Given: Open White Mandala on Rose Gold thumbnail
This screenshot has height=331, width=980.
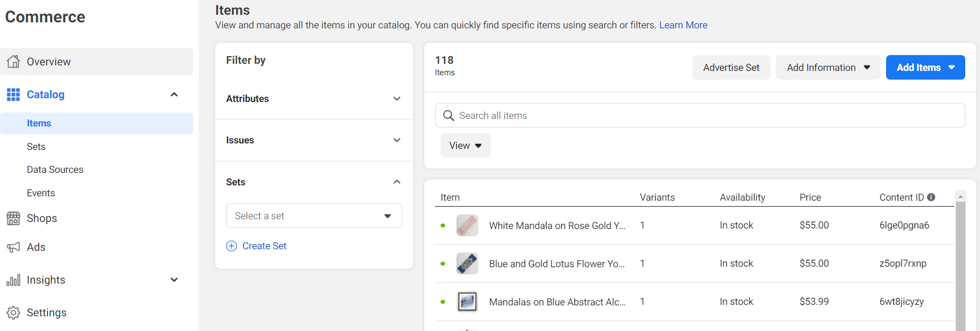Looking at the screenshot, I should (467, 225).
